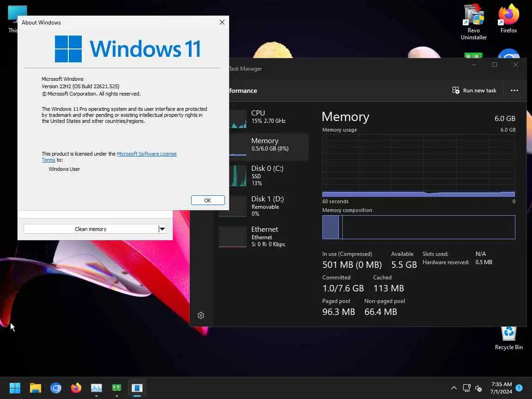
Task: Click the Committed value 1.0/7.6 GB
Action: [343, 288]
